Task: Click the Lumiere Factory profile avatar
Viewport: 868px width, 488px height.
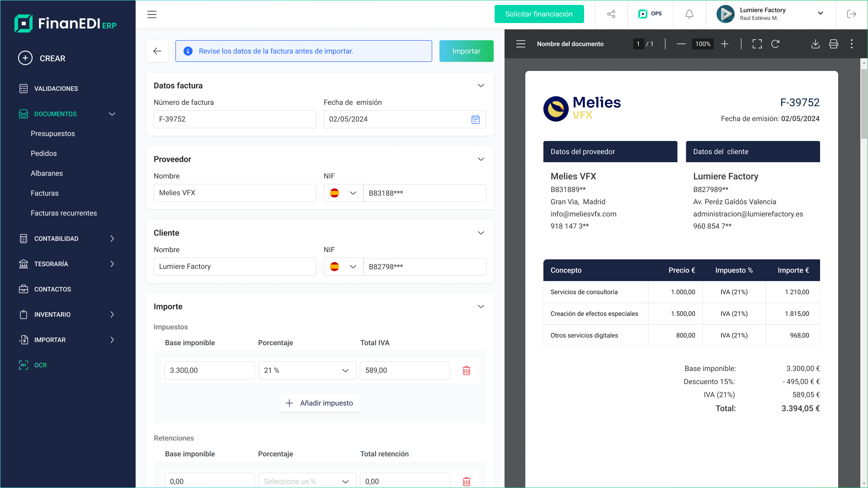Action: [726, 14]
